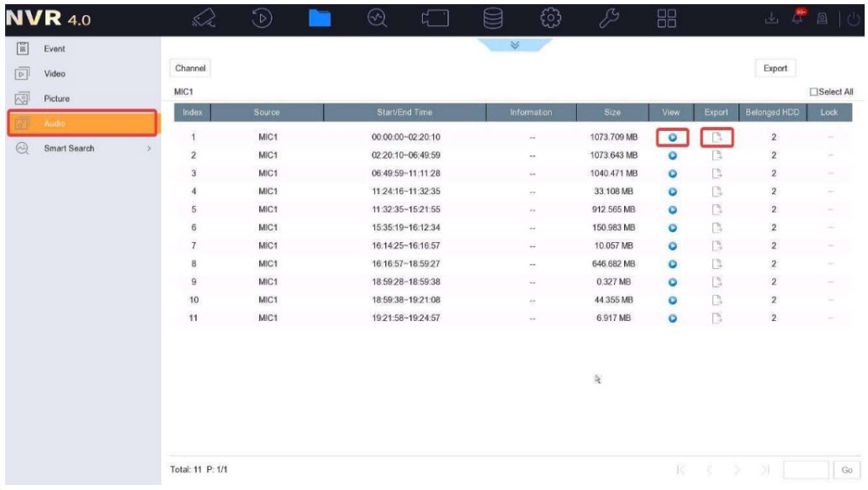This screenshot has width=868, height=490.
Task: Export the audio file 02:20:10~06:49:59
Action: pos(715,155)
